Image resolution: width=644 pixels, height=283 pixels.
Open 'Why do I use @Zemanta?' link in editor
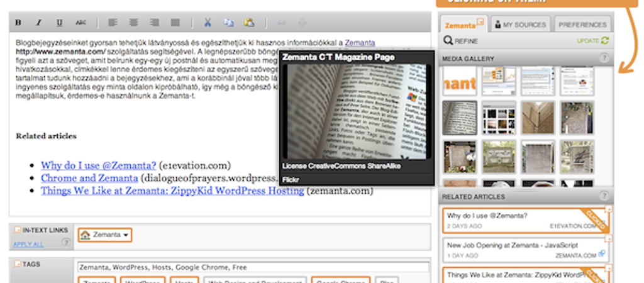(x=98, y=165)
